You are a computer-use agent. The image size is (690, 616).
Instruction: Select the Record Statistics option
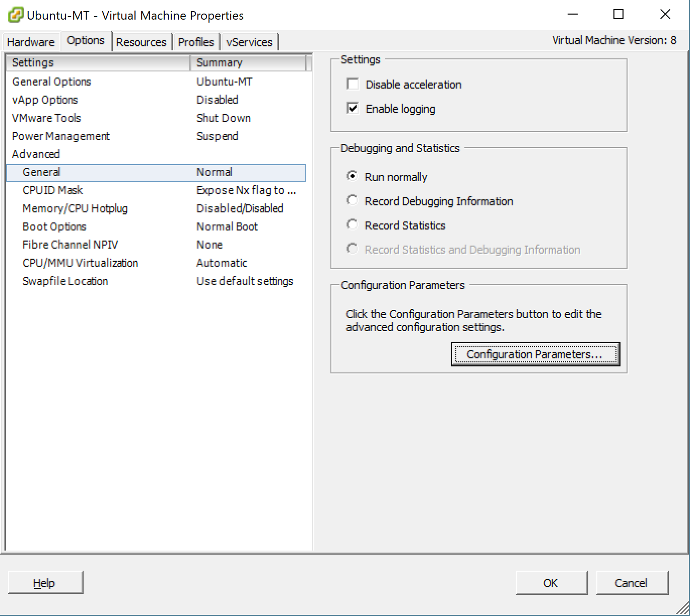click(x=352, y=224)
